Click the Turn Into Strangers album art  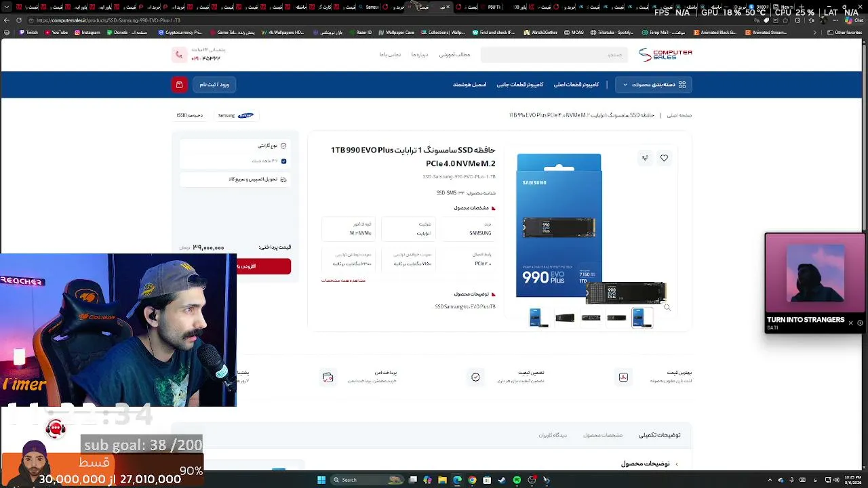pyautogui.click(x=814, y=273)
